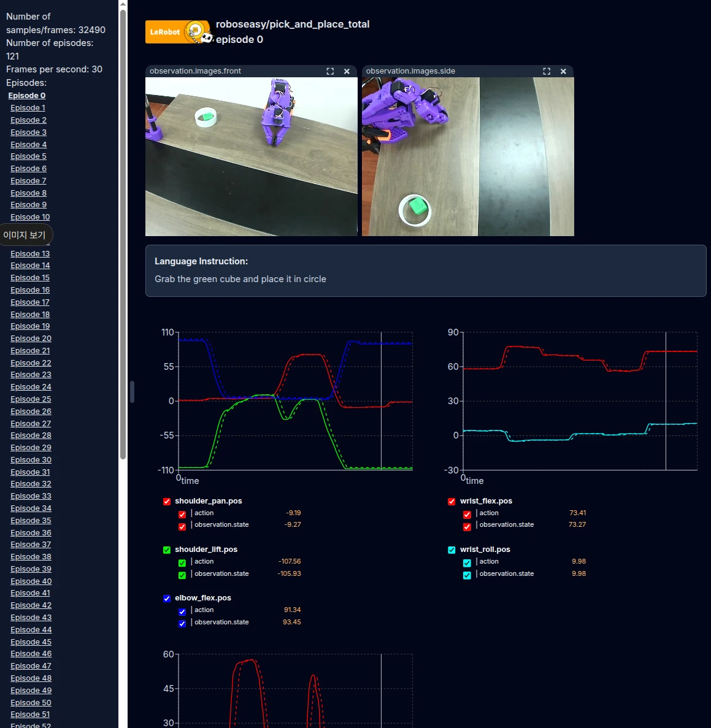Open Episode 51 in the sidebar
This screenshot has width=711, height=728.
(30, 714)
